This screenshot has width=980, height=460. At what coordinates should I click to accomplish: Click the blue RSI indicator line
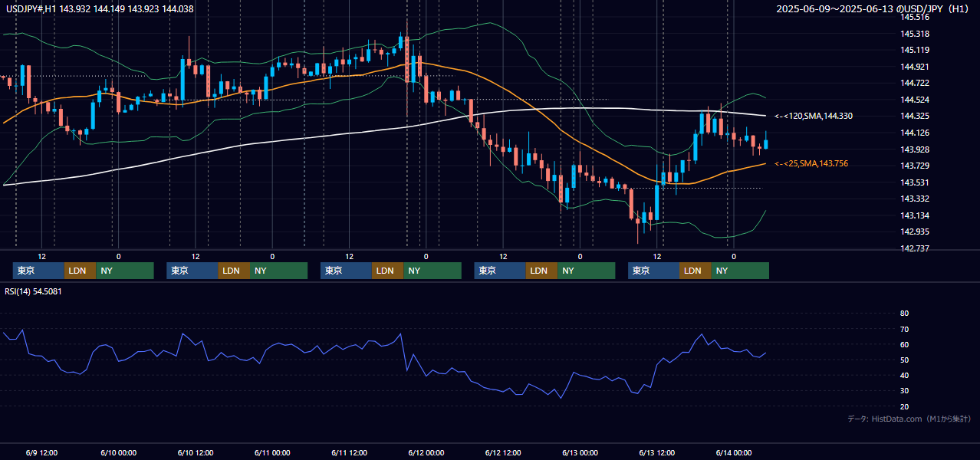pyautogui.click(x=383, y=346)
